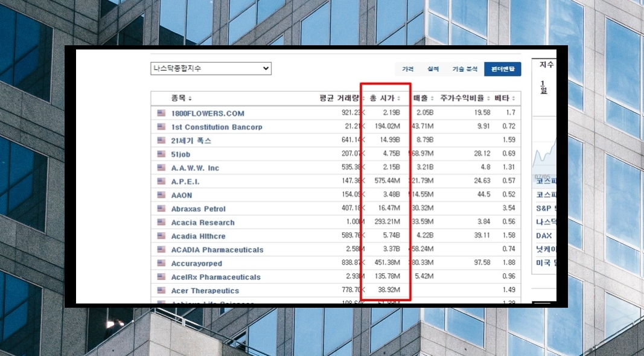Click the 194.02M market cap value

(387, 126)
